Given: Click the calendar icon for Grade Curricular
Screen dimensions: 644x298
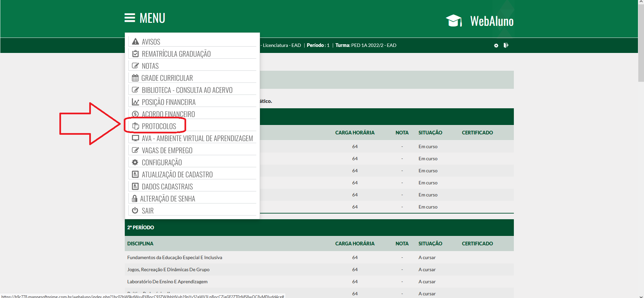Looking at the screenshot, I should click(135, 78).
